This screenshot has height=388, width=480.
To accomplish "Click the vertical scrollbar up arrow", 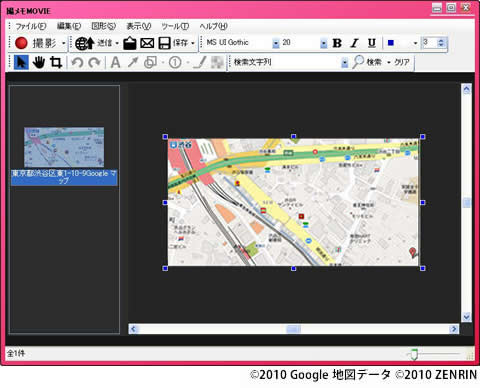I will click(x=466, y=89).
